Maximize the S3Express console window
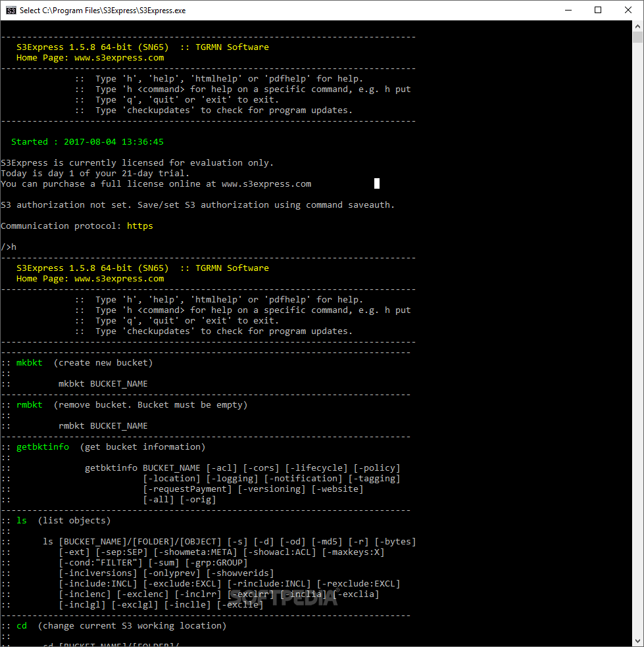The image size is (644, 647). (598, 11)
